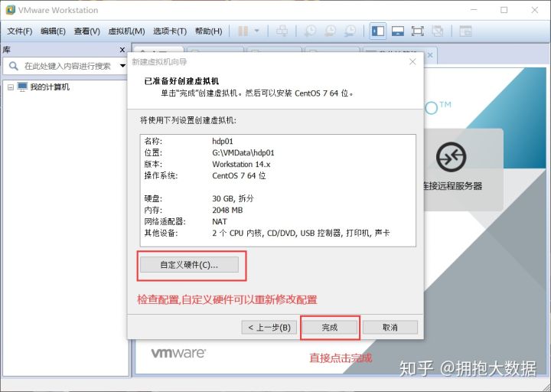Screen dimensions: 551x392
Task: Click the 完成 finish button
Action: tap(330, 328)
